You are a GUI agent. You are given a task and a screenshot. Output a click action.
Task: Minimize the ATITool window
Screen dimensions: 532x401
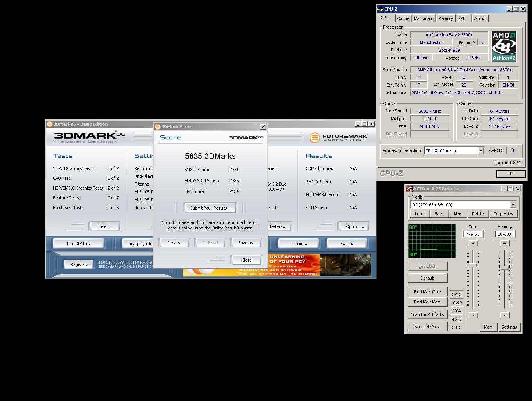pyautogui.click(x=504, y=189)
